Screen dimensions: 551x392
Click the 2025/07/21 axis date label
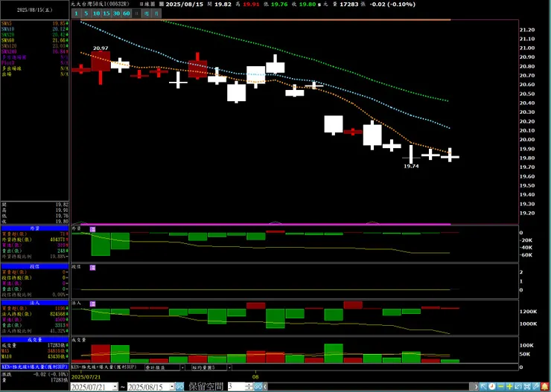point(86,377)
